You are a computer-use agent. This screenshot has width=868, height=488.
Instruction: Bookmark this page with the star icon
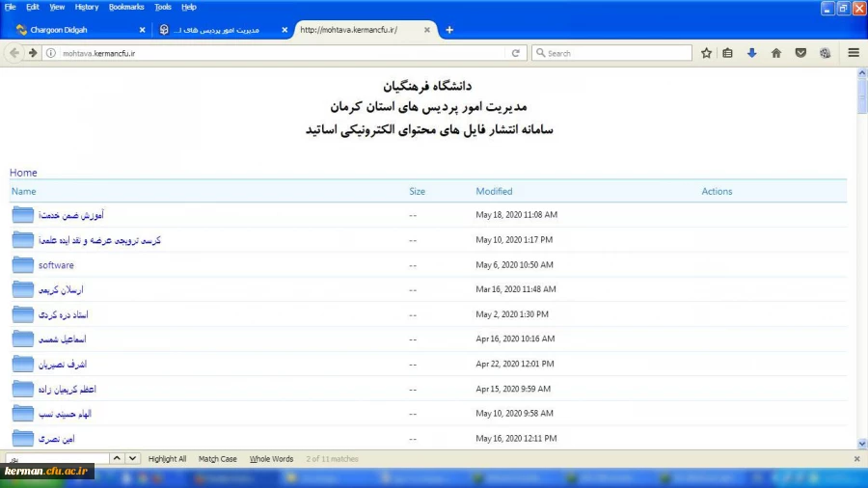click(x=706, y=53)
